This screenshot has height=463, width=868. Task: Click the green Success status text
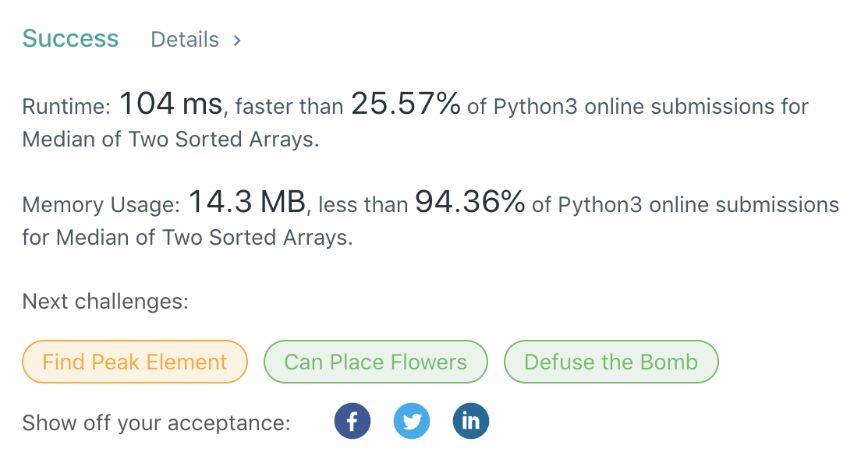click(70, 38)
